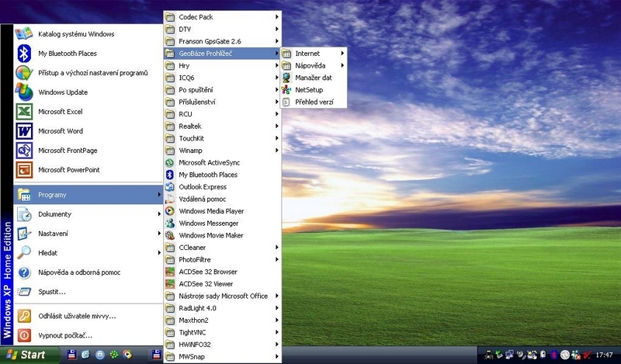Launch Microsoft PowerPoint icon

24,169
